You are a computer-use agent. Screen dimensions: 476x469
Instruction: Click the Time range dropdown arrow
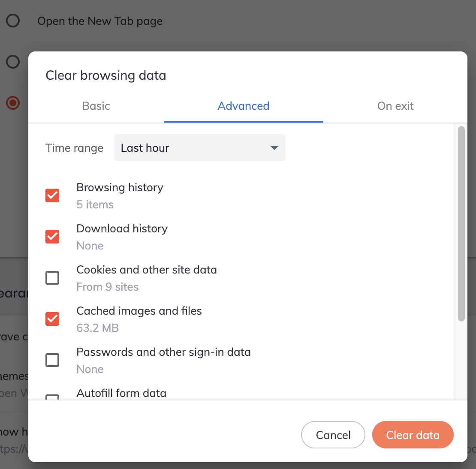pyautogui.click(x=274, y=148)
